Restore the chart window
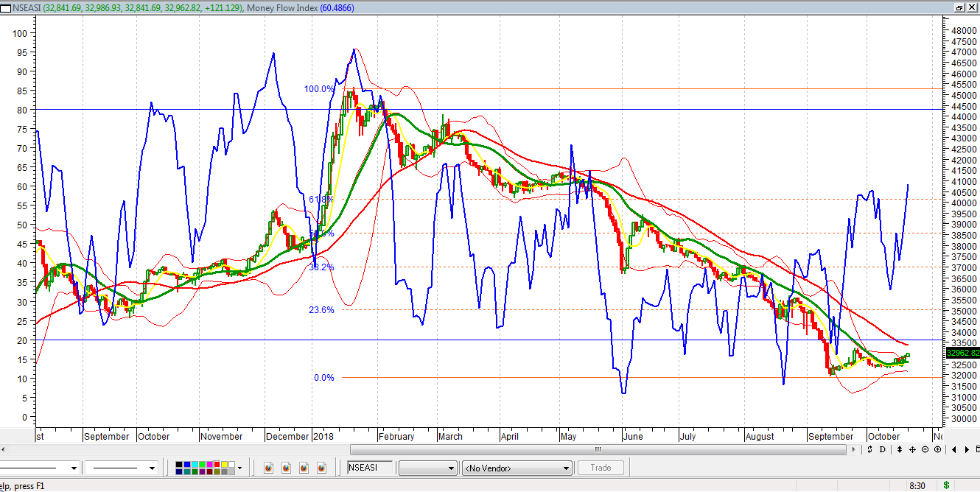Viewport: 980px width, 492px height. point(959,7)
